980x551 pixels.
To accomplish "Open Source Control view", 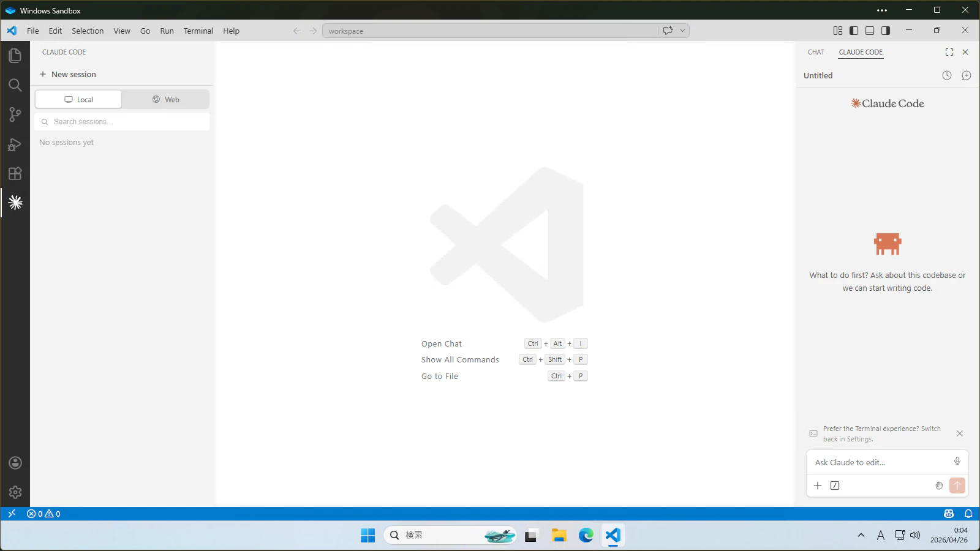I will coord(15,114).
